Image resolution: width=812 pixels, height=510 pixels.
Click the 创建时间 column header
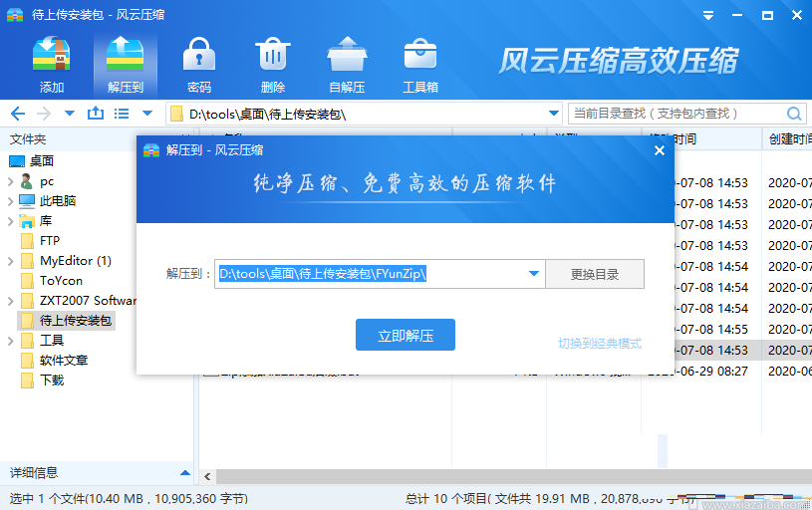pyautogui.click(x=789, y=139)
